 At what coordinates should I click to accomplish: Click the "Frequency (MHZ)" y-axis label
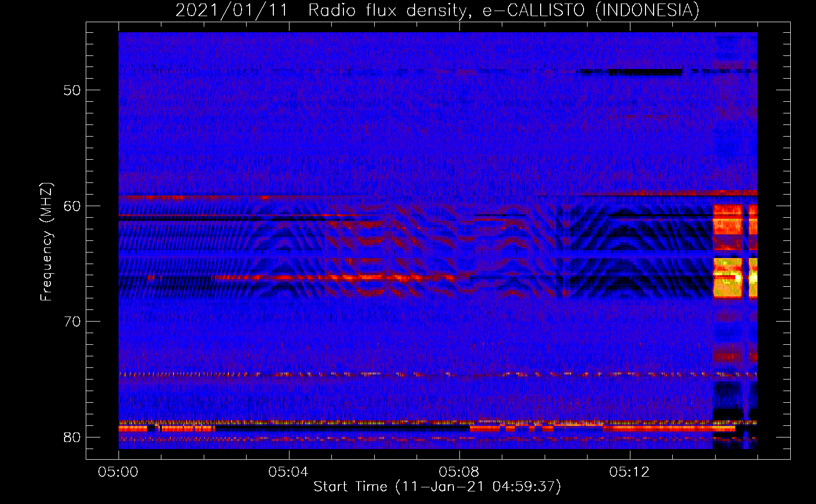point(46,242)
